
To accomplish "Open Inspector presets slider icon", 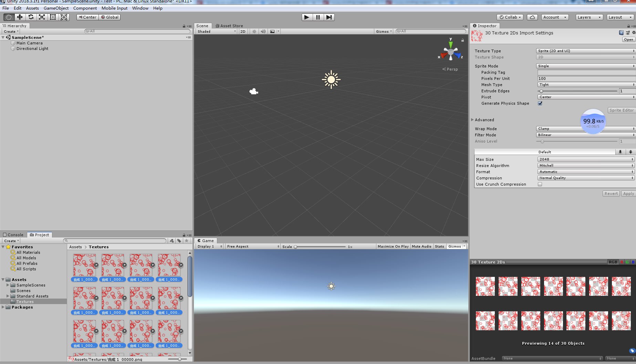I will (628, 33).
